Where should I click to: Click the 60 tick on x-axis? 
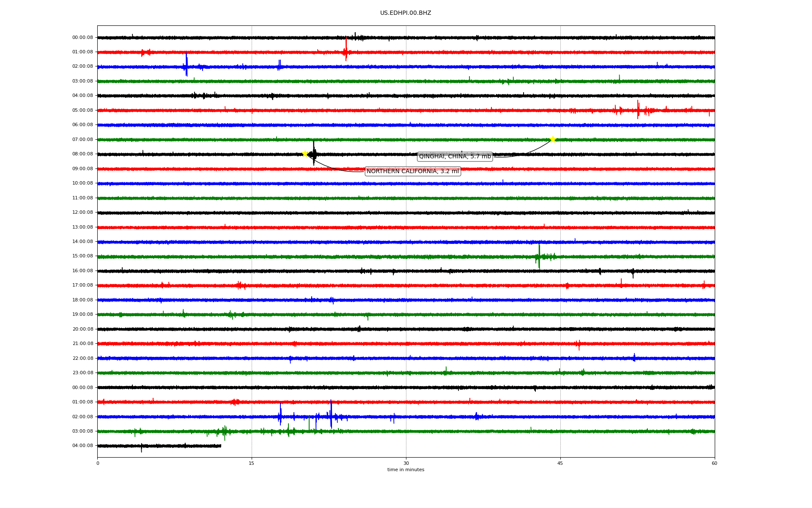tap(714, 464)
